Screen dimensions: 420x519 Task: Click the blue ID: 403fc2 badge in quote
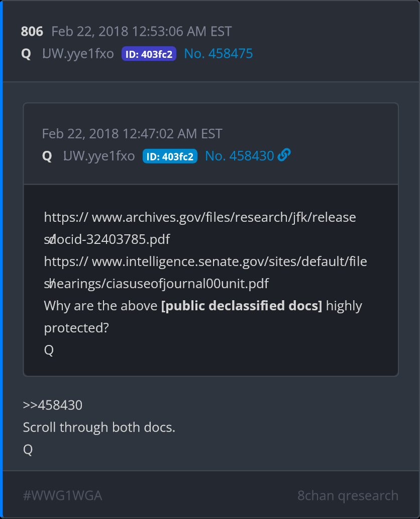click(x=170, y=156)
